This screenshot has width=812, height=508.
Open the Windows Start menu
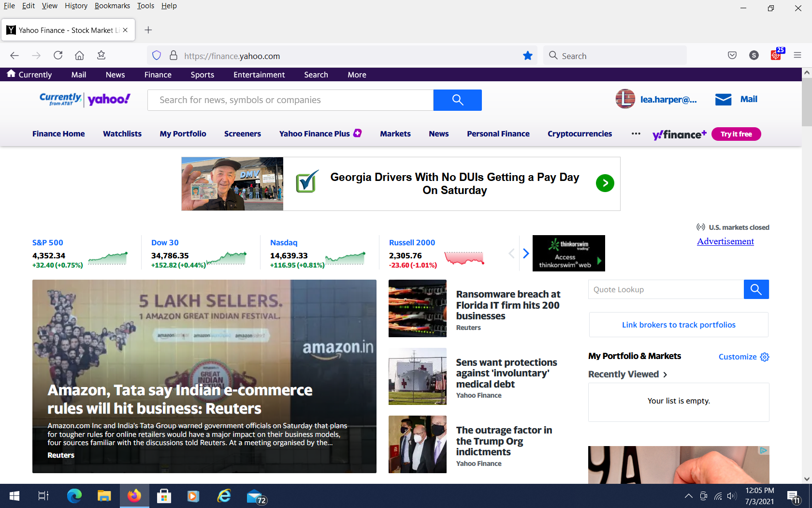click(14, 496)
